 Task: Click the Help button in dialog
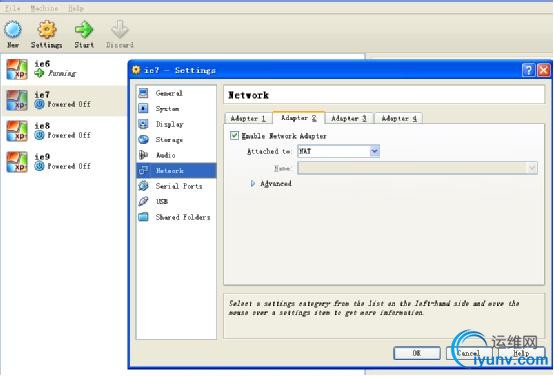click(x=521, y=353)
